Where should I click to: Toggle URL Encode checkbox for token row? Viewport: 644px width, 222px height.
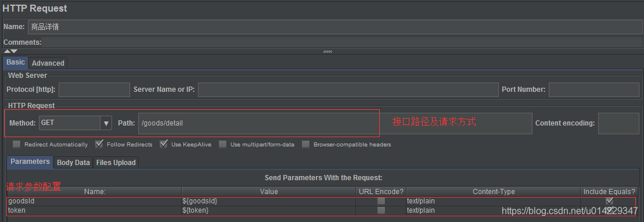tap(381, 210)
